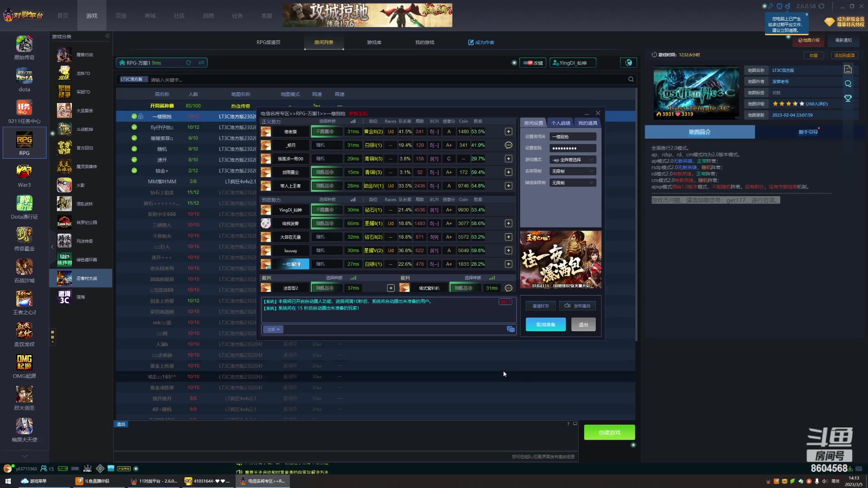Viewport: 868px width, 488px height.
Task: Open the 我的道具 tab in the room dialog
Action: pos(588,123)
